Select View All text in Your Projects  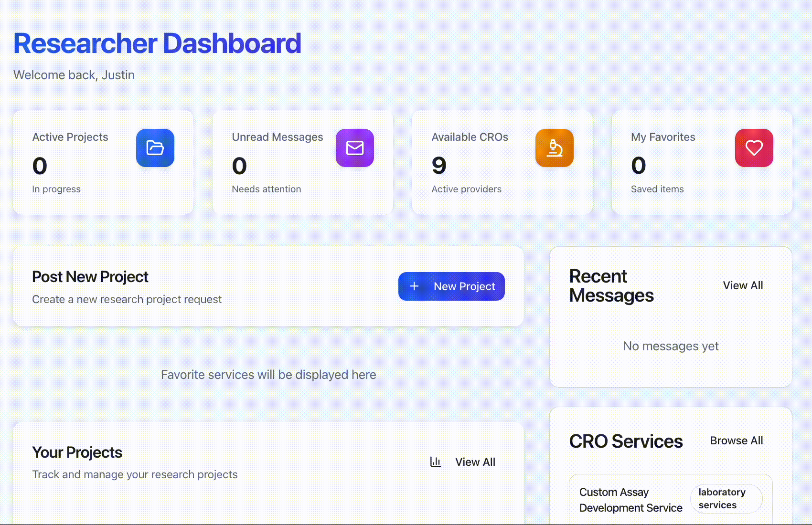475,462
